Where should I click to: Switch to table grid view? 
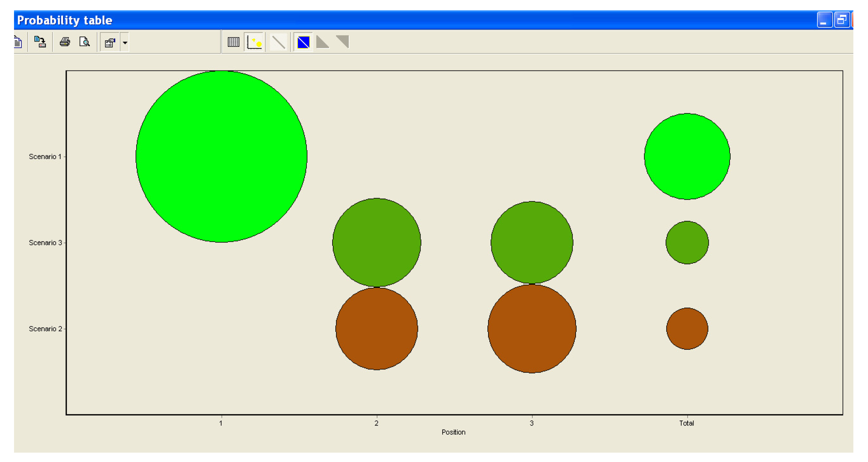coord(233,42)
